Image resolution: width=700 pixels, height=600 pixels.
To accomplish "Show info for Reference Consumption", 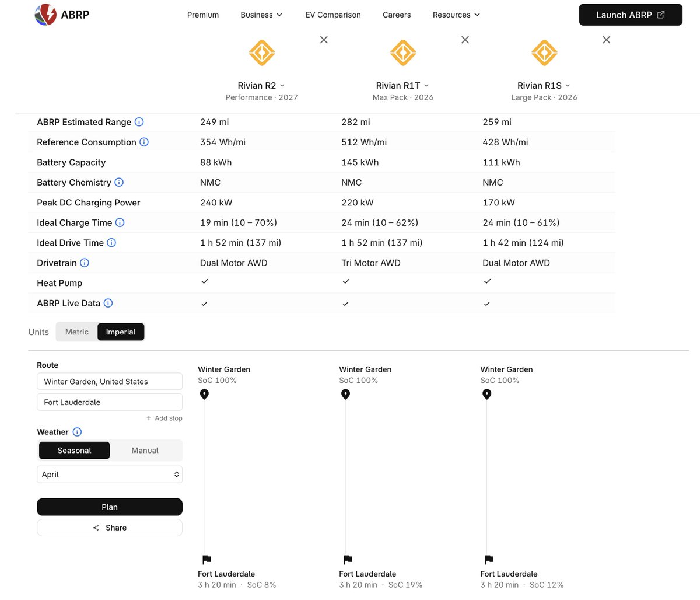I will pyautogui.click(x=144, y=142).
